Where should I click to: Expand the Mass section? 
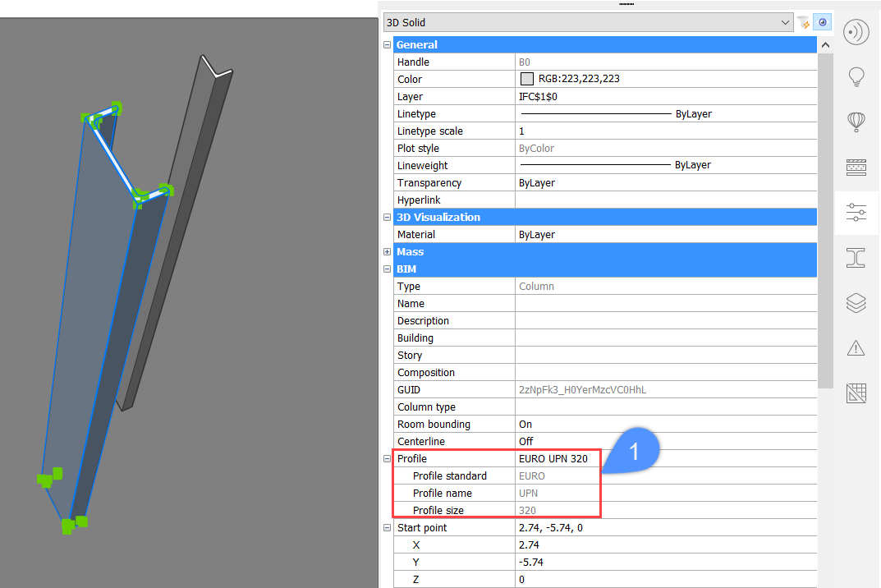387,252
